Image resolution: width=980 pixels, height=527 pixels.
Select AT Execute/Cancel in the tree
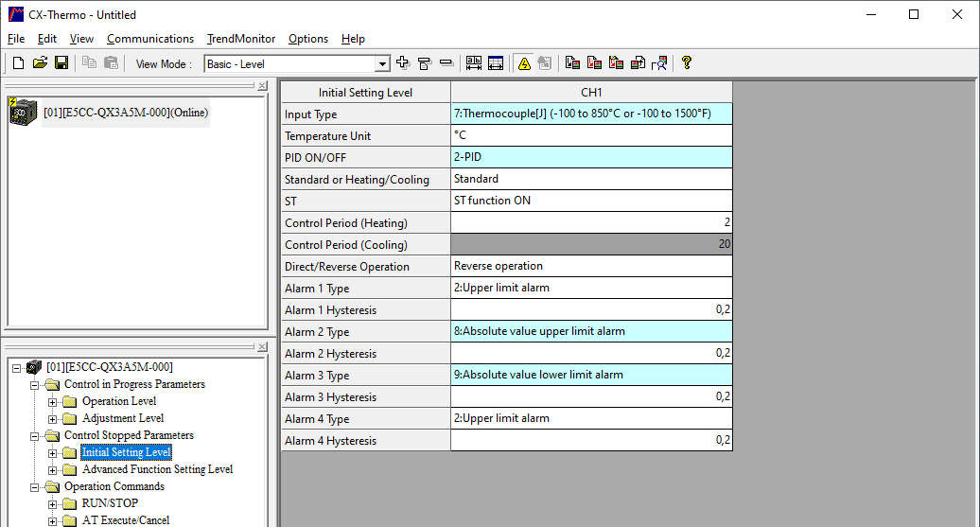coord(126,520)
